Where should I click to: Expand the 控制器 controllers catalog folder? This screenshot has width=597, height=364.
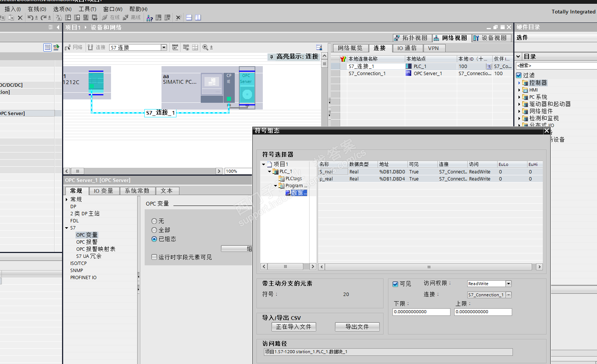[519, 83]
